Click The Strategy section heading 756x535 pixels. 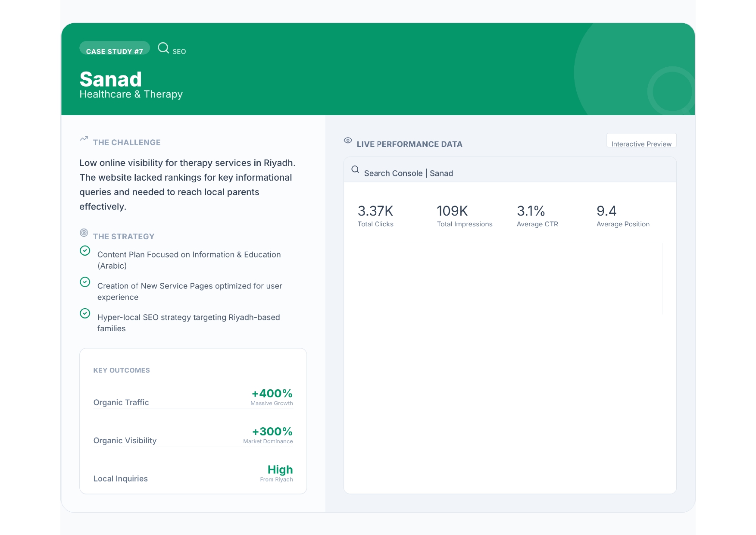click(124, 237)
